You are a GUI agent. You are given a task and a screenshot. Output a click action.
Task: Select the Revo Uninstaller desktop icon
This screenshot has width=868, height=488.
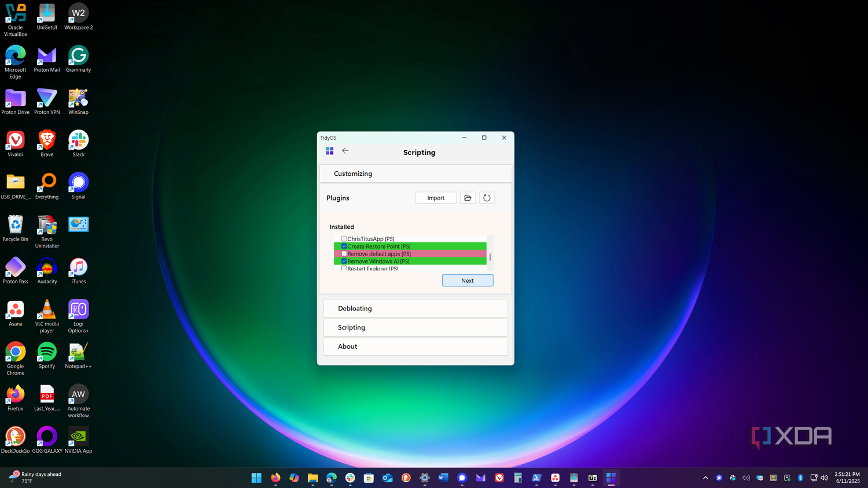47,232
